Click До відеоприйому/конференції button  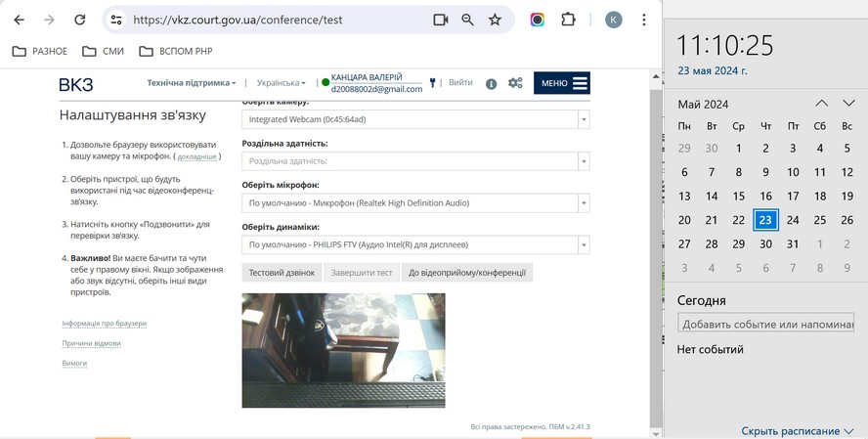[x=467, y=273]
